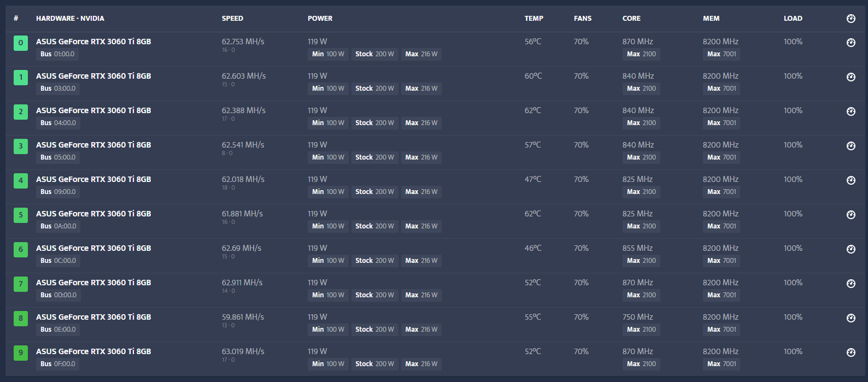Open the tuning icon for GPU 3
This screenshot has height=382, width=868.
pyautogui.click(x=851, y=146)
